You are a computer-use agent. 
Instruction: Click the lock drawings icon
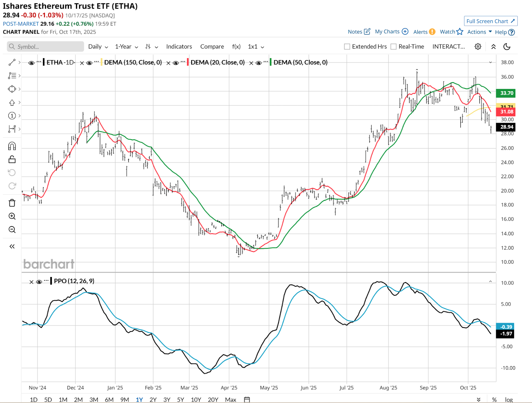click(12, 160)
